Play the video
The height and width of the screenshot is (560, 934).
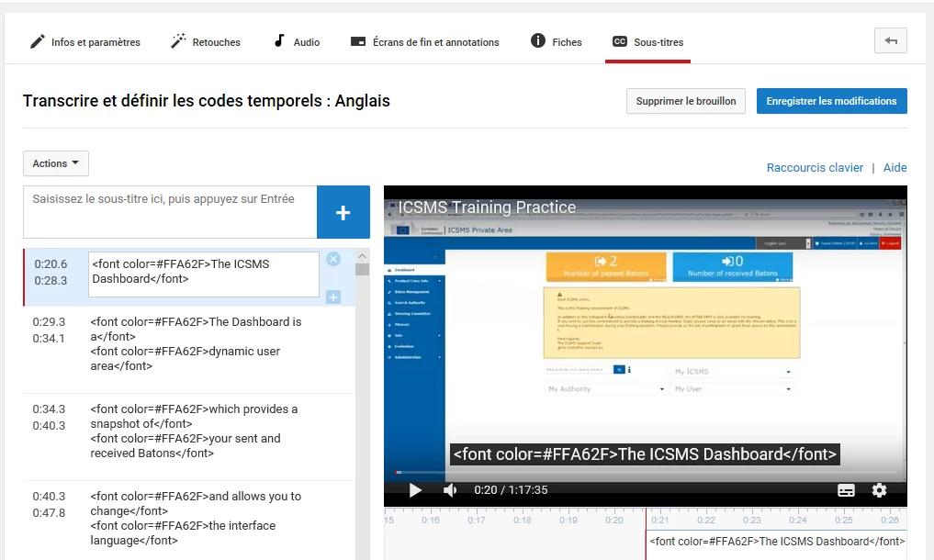pyautogui.click(x=415, y=490)
